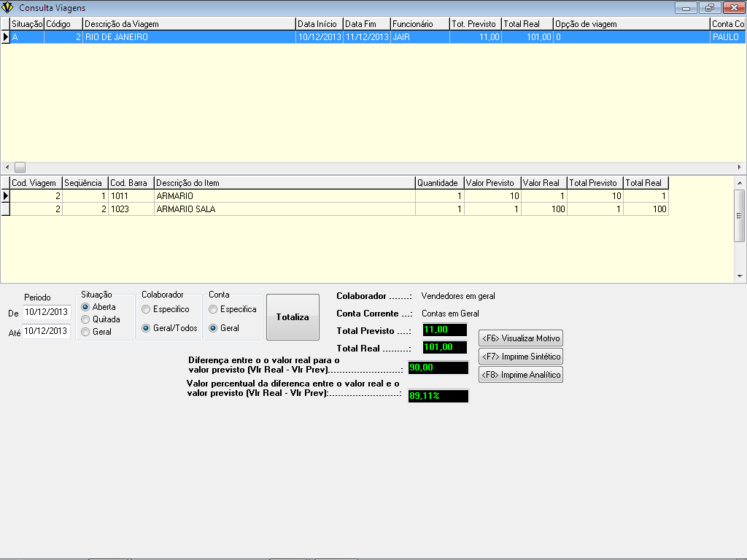Click the Tot. Previsto column header
This screenshot has height=560, width=747.
(x=476, y=24)
